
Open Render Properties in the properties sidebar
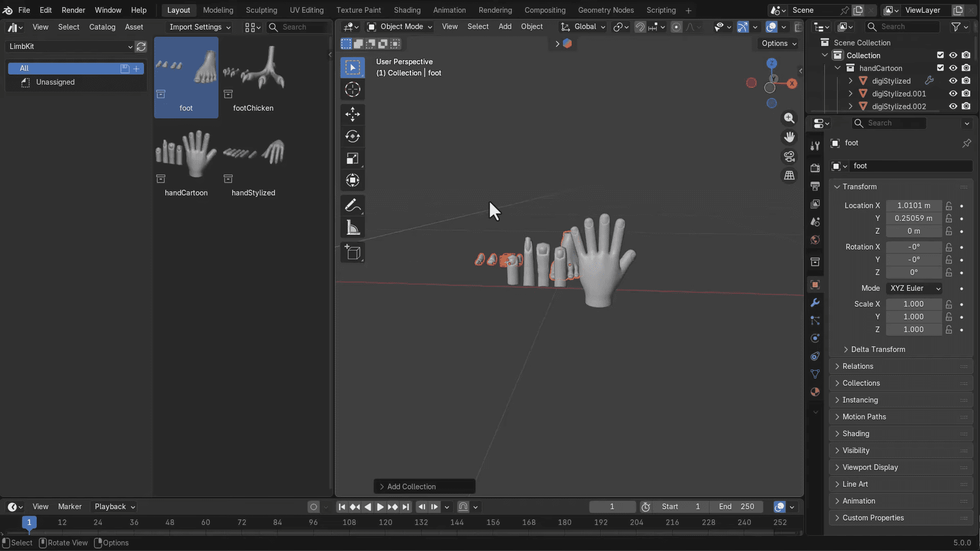815,168
